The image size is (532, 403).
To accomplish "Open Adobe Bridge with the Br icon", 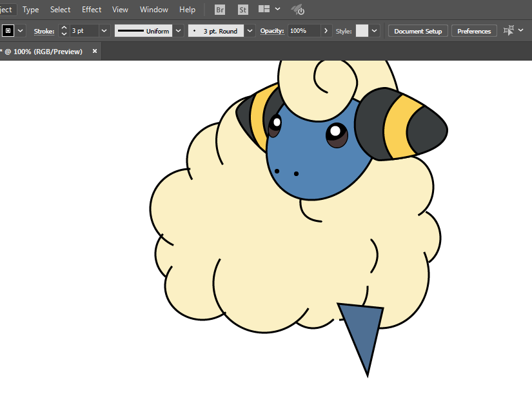I will (220, 10).
